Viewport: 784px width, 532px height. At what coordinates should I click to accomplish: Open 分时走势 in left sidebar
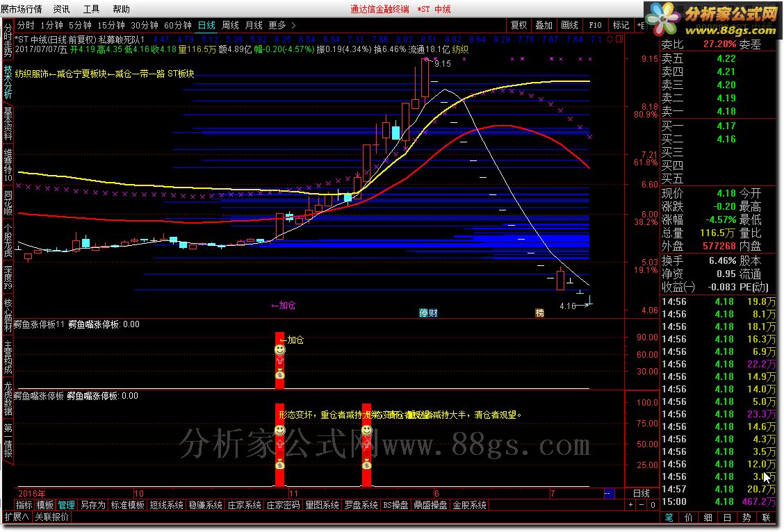point(8,40)
